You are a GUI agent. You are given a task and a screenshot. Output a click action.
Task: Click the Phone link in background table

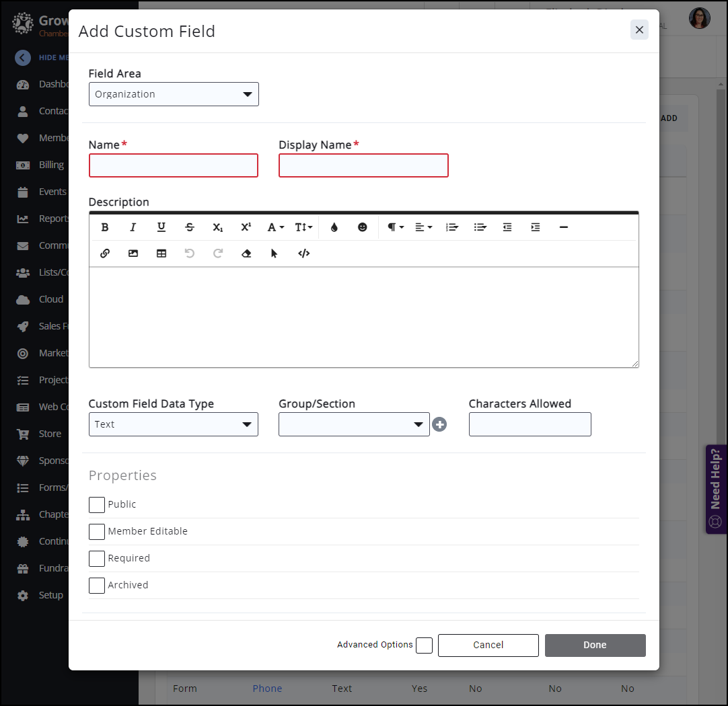tap(267, 689)
